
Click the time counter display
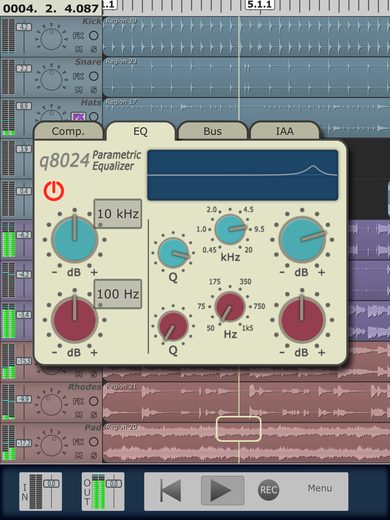click(x=51, y=8)
